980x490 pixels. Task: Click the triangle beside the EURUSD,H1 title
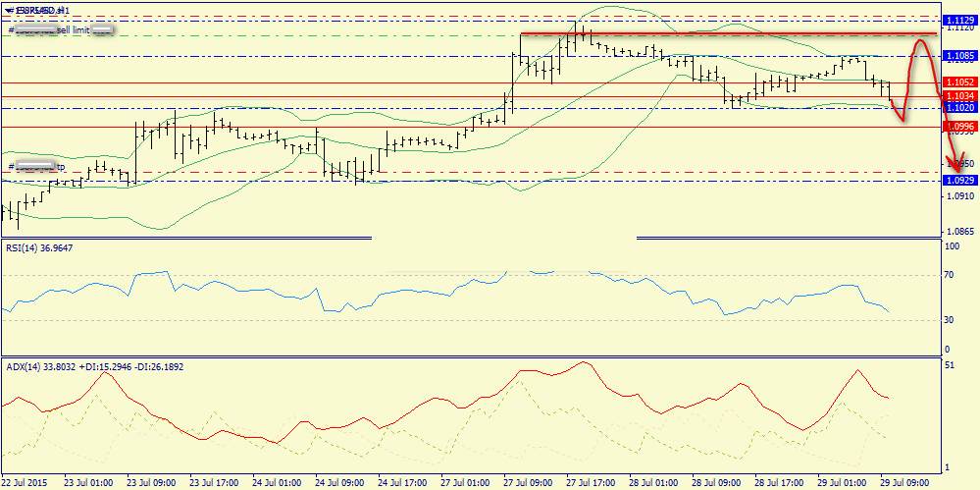[7, 10]
